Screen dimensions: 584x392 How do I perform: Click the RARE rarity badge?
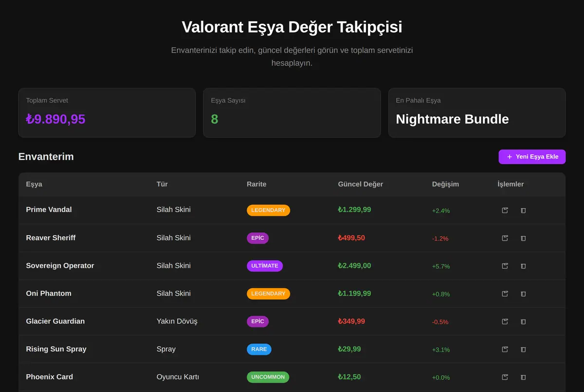pyautogui.click(x=259, y=349)
